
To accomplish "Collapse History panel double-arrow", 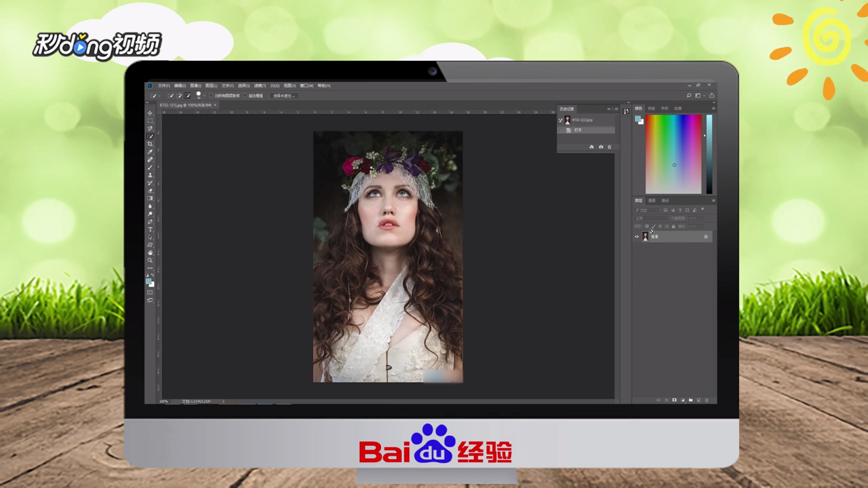I will coord(609,109).
